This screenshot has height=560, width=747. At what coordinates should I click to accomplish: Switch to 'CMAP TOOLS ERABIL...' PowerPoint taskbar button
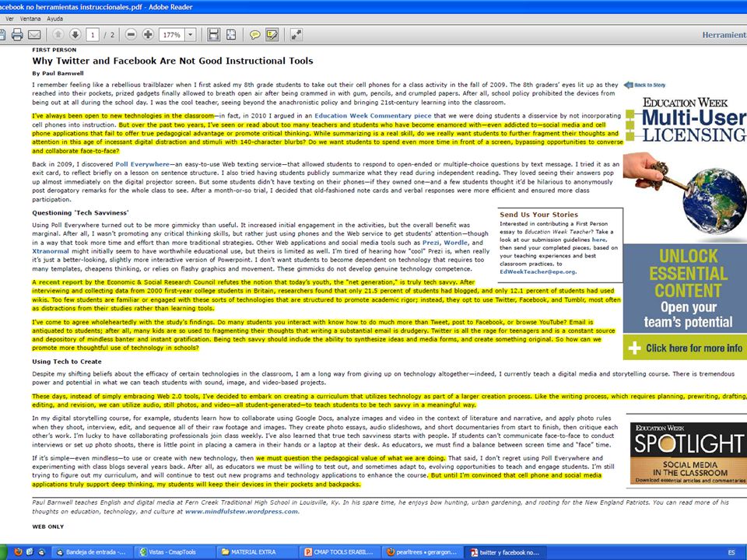pyautogui.click(x=338, y=552)
